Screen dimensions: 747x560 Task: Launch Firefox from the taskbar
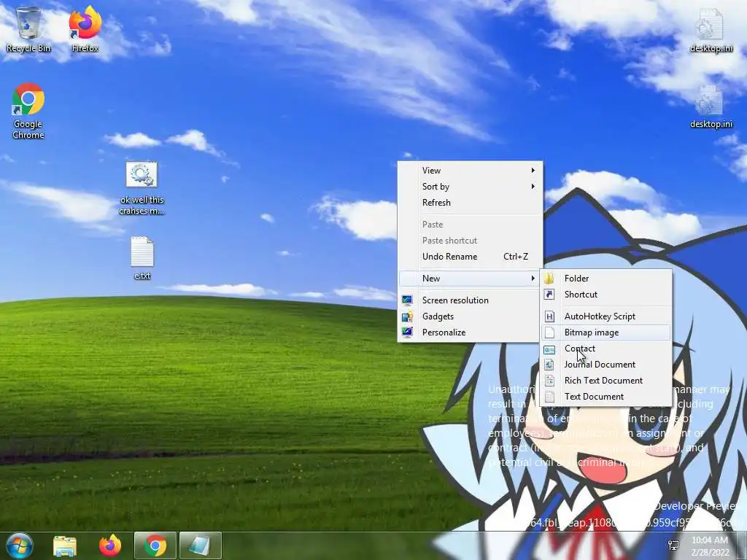point(110,545)
